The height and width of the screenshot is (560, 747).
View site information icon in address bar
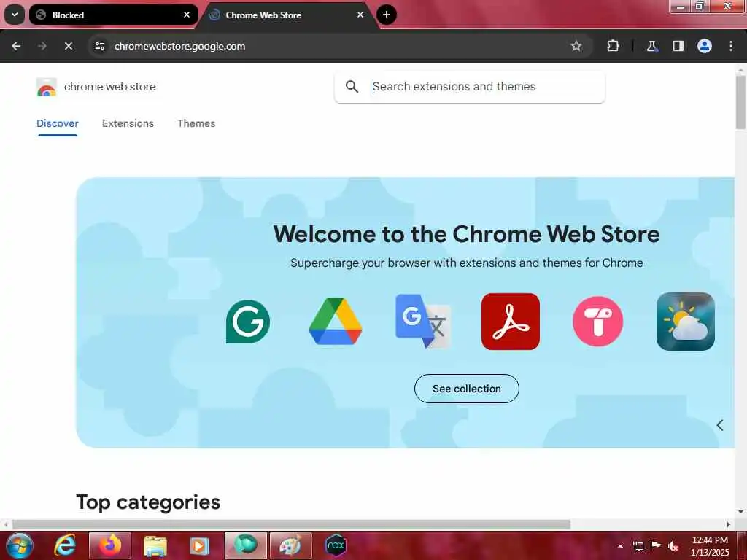pos(99,46)
